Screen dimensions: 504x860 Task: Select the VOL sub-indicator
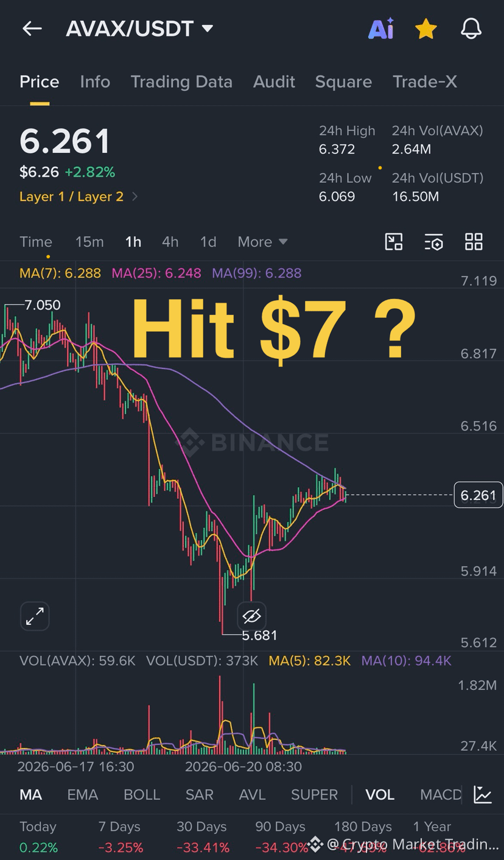coord(380,795)
